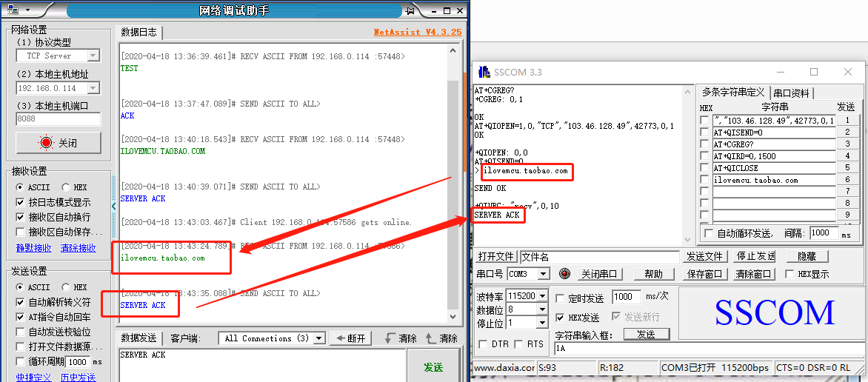Click the red 关闭 server button
This screenshot has height=382, width=868.
click(58, 143)
